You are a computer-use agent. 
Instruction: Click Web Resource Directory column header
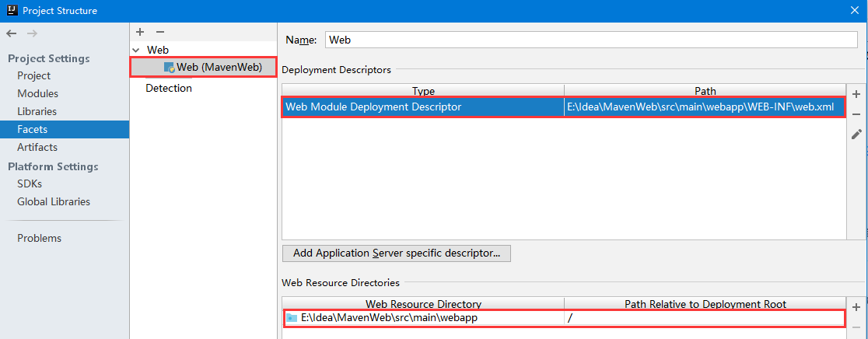tap(423, 304)
